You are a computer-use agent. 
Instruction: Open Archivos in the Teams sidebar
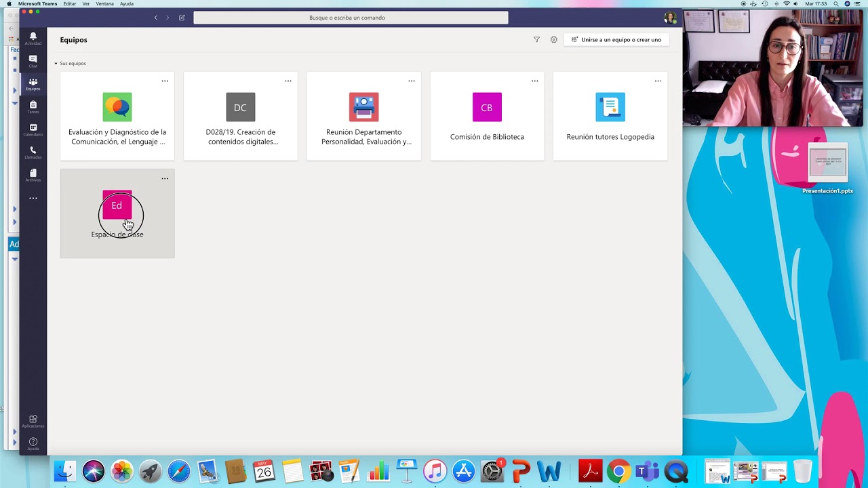(x=33, y=176)
